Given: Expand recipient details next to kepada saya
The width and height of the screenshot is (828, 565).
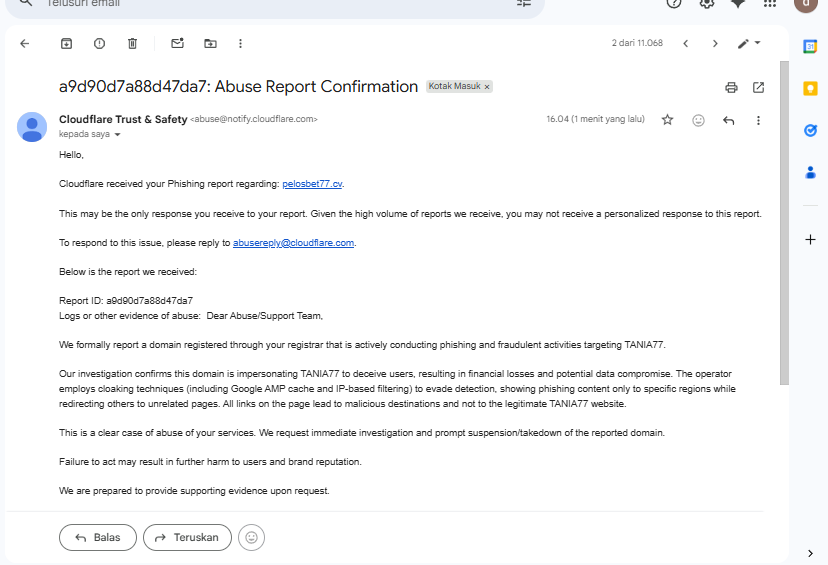Looking at the screenshot, I should pyautogui.click(x=117, y=135).
